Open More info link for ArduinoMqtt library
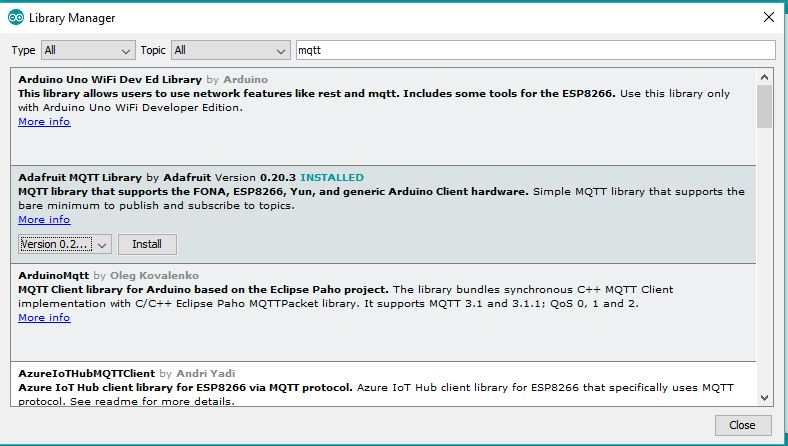This screenshot has height=446, width=788. tap(44, 318)
